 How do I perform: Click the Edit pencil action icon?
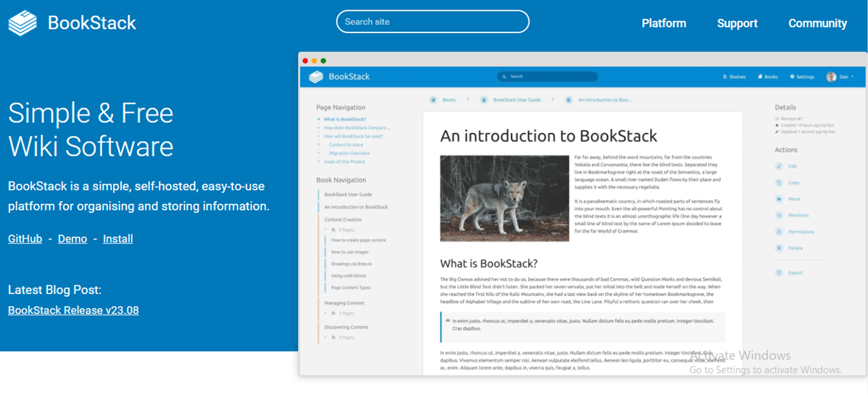point(779,166)
